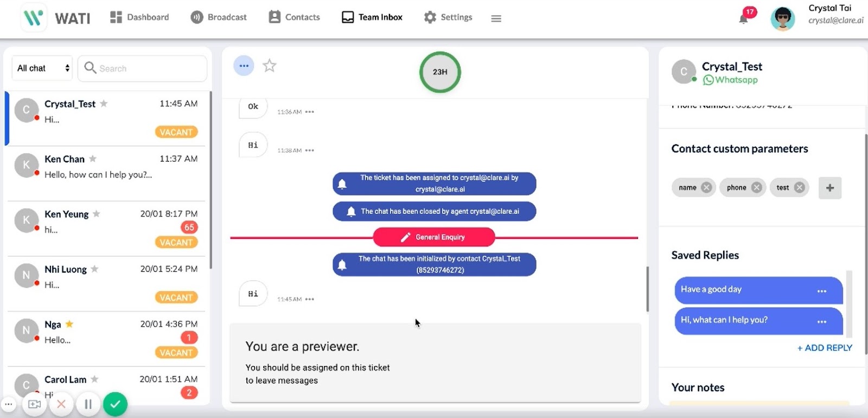Click the crystal@clare.ai email text
Screen dimensions: 868x418
click(835, 21)
